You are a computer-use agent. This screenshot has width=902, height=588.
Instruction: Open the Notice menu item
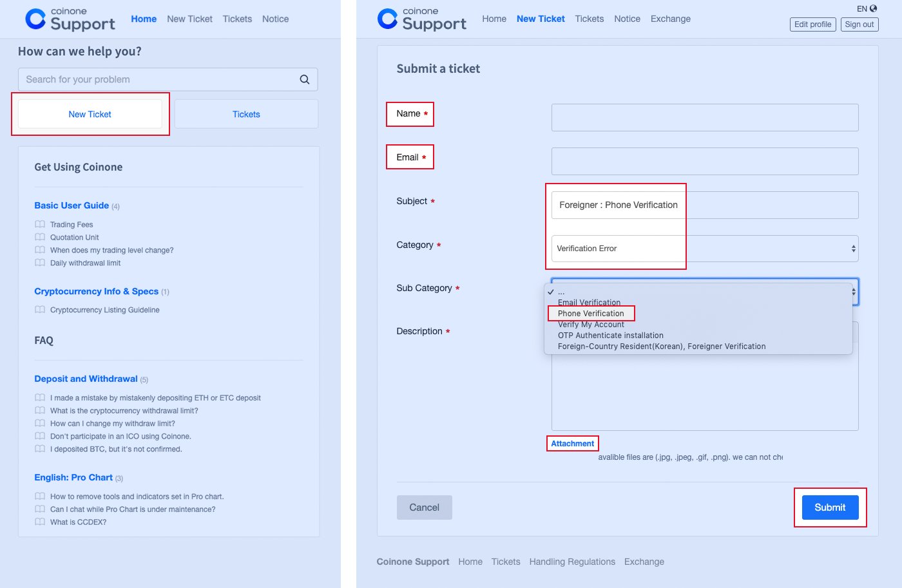(x=627, y=19)
